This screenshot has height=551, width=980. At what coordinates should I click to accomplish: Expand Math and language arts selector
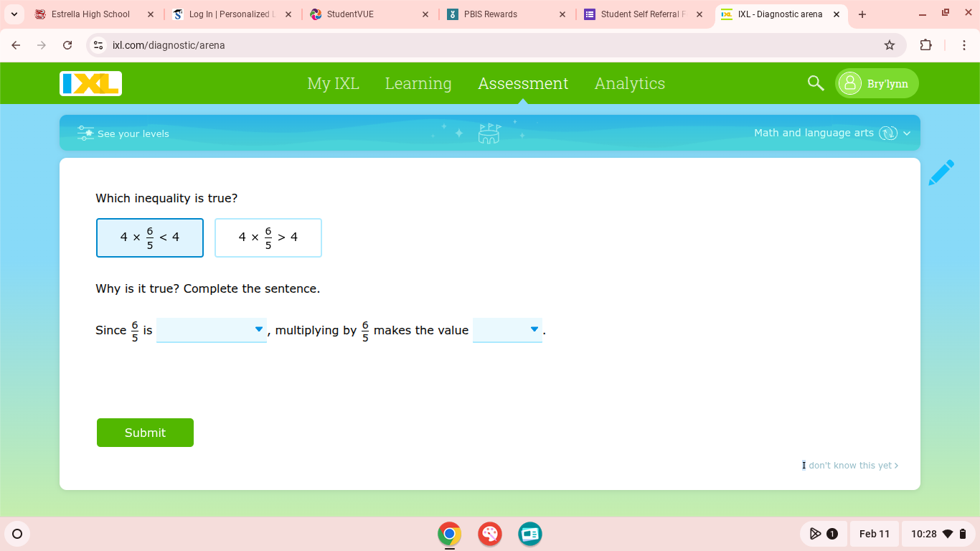click(831, 133)
